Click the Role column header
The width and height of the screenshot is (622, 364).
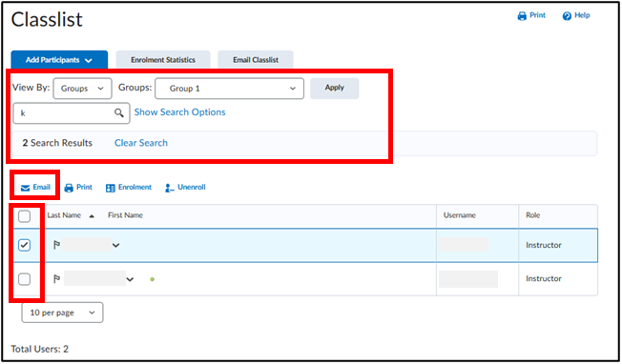coord(532,215)
